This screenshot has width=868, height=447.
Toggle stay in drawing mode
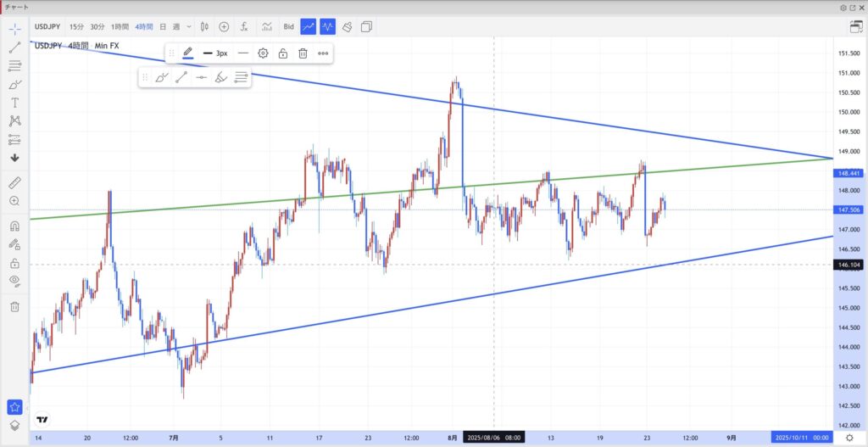[x=15, y=244]
